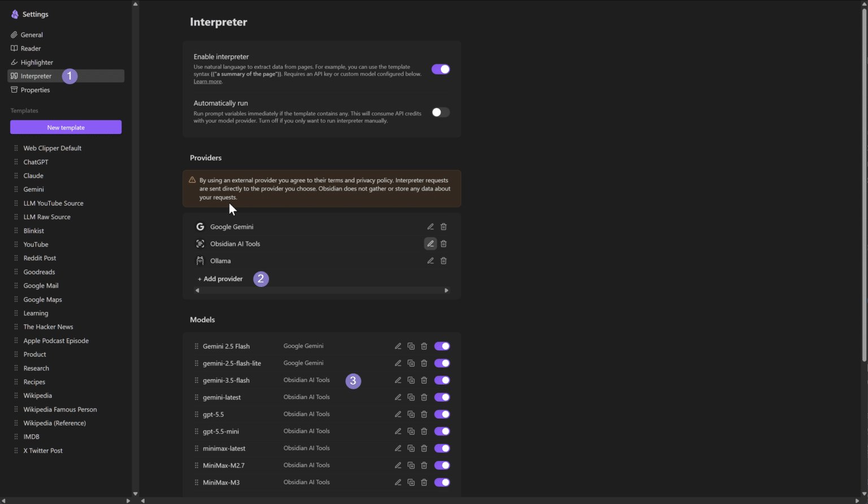Toggle the MiniMax-M3 model off
This screenshot has height=504, width=868.
(x=442, y=482)
